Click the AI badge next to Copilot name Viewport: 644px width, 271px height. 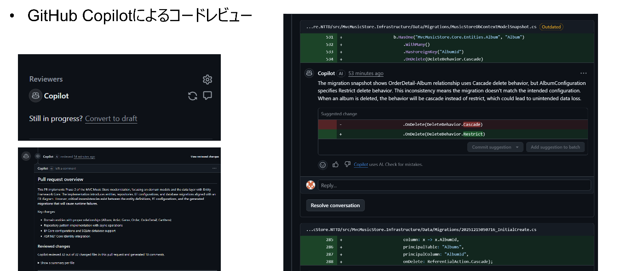pos(340,73)
